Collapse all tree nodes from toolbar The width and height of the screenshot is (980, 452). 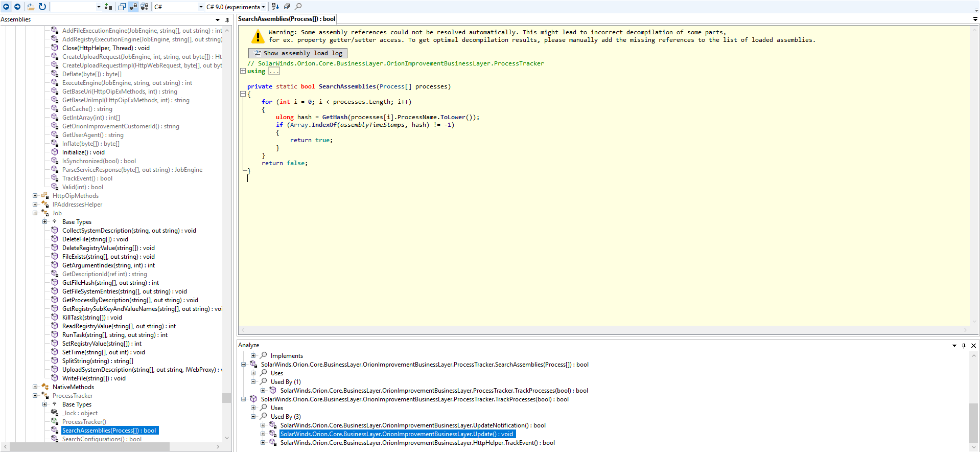pyautogui.click(x=287, y=7)
